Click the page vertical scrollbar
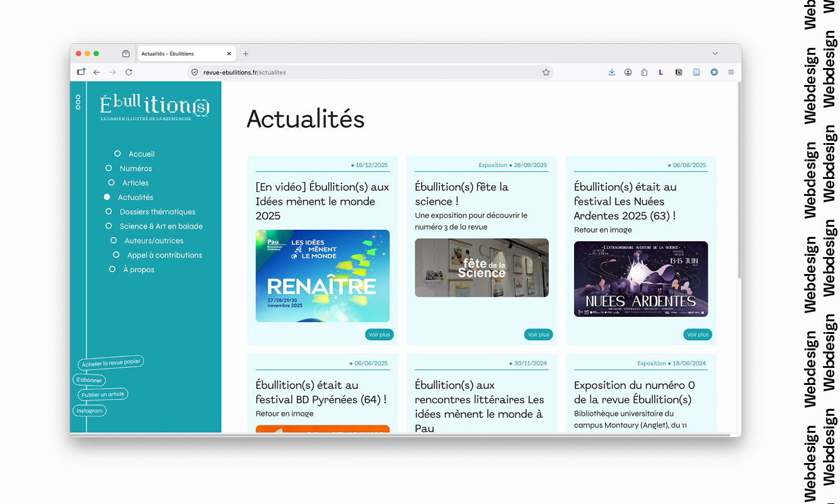This screenshot has height=504, width=840. click(x=739, y=181)
